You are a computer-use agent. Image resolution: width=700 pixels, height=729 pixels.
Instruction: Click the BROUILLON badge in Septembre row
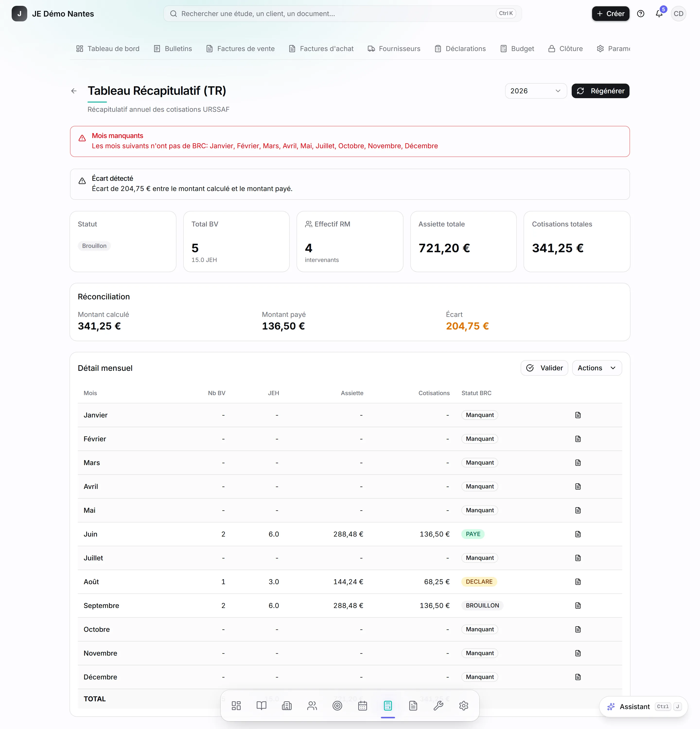pos(482,606)
